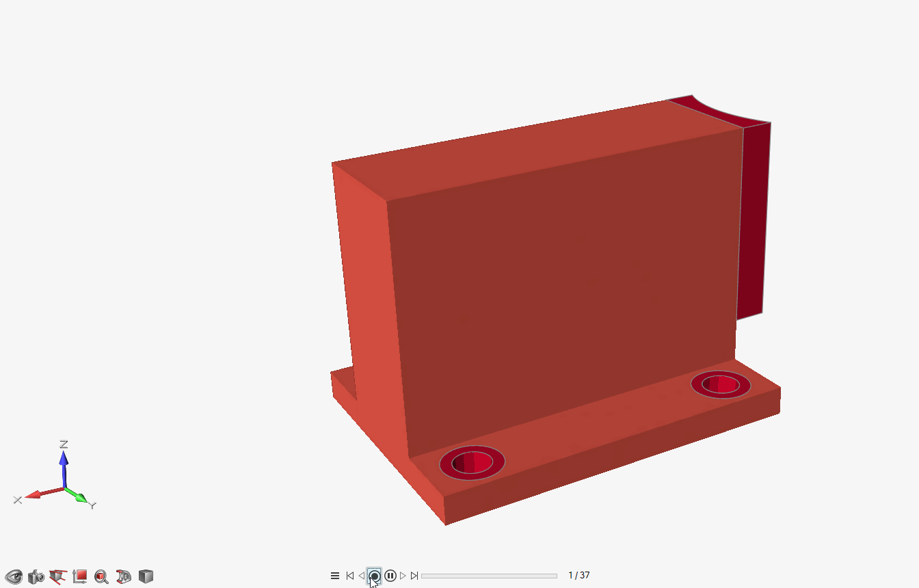919x588 pixels.
Task: Select the front countersunk hole on base
Action: tap(472, 463)
